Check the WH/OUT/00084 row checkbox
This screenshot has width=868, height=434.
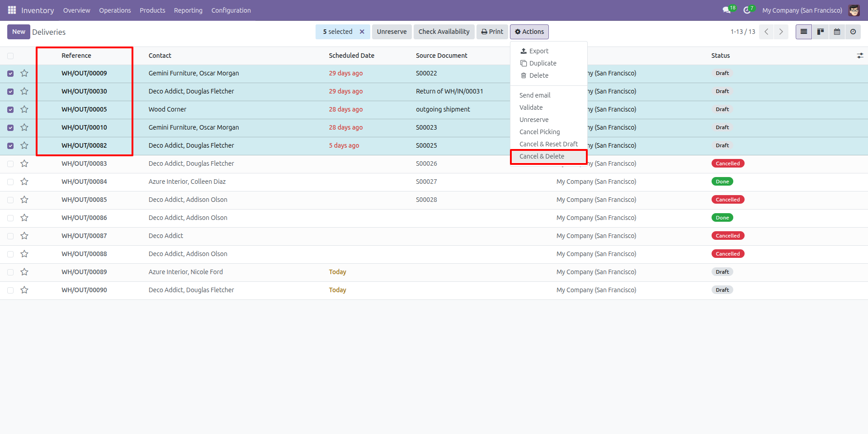10,182
